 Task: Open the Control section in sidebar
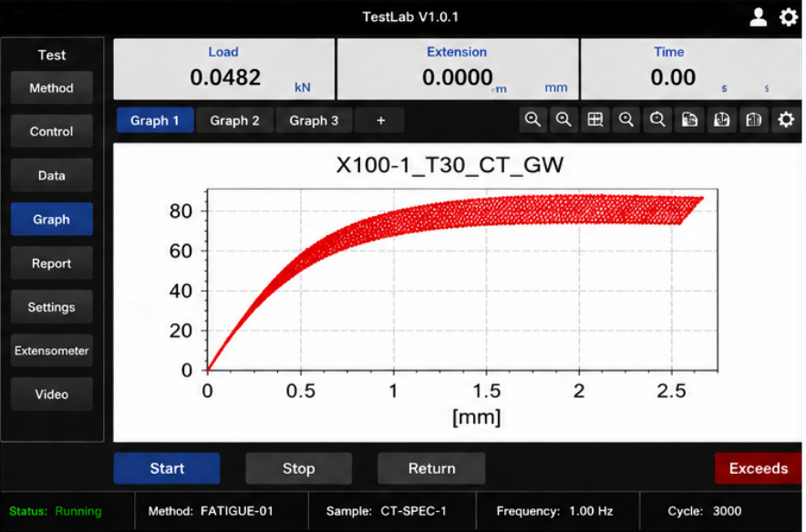pyautogui.click(x=51, y=131)
